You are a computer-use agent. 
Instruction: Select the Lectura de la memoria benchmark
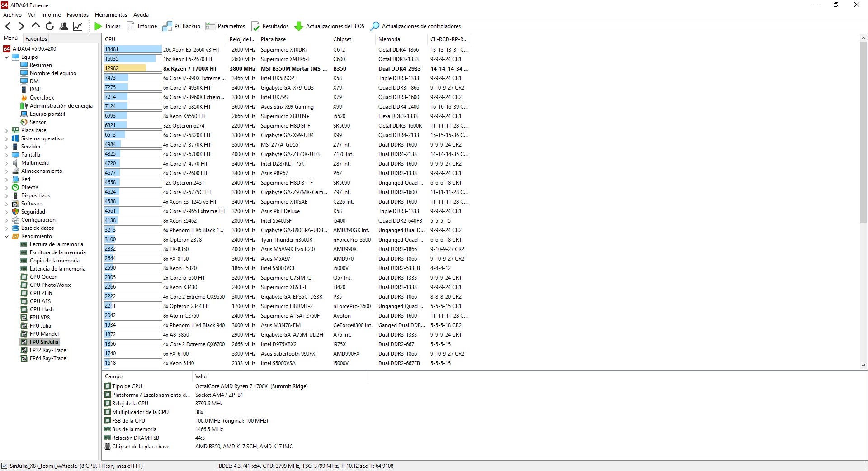click(x=52, y=244)
